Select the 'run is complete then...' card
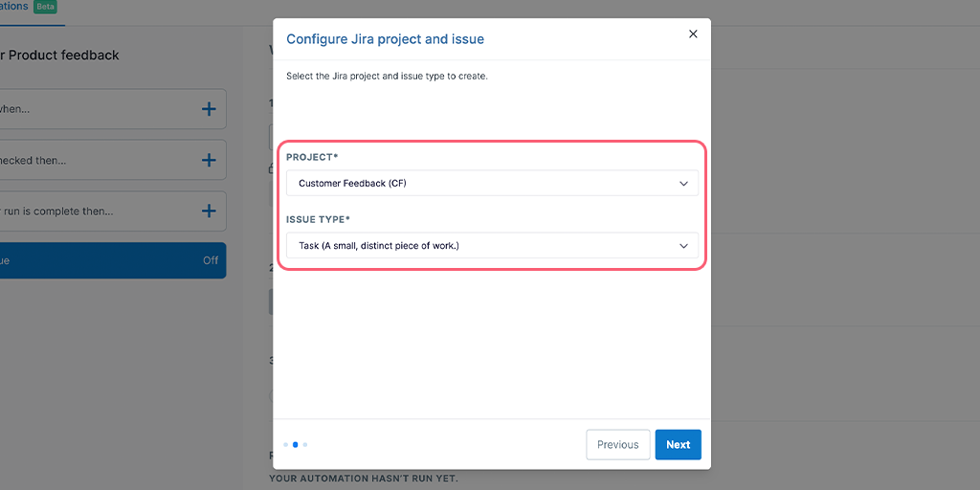Screen dimensions: 980x490 [x=113, y=212]
